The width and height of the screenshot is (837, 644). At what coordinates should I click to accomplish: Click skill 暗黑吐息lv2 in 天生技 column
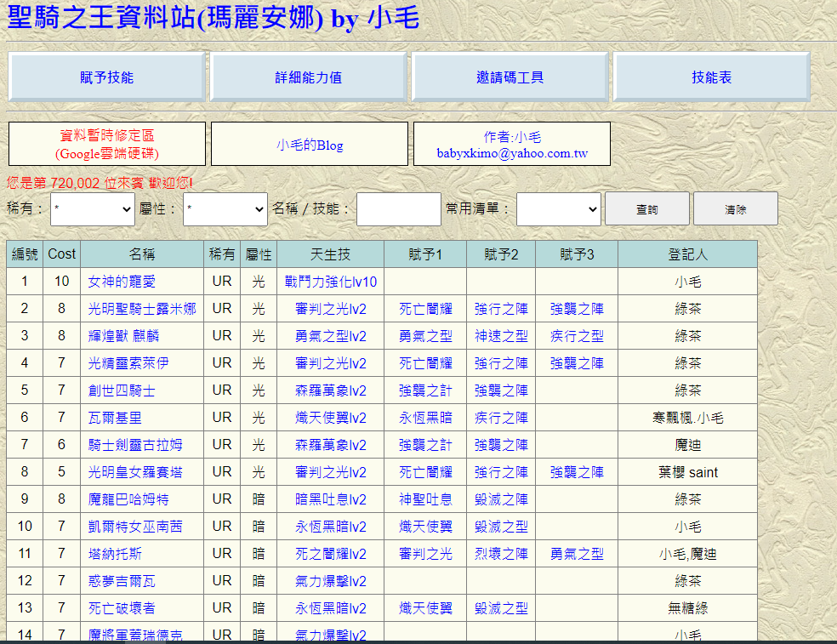(x=331, y=499)
